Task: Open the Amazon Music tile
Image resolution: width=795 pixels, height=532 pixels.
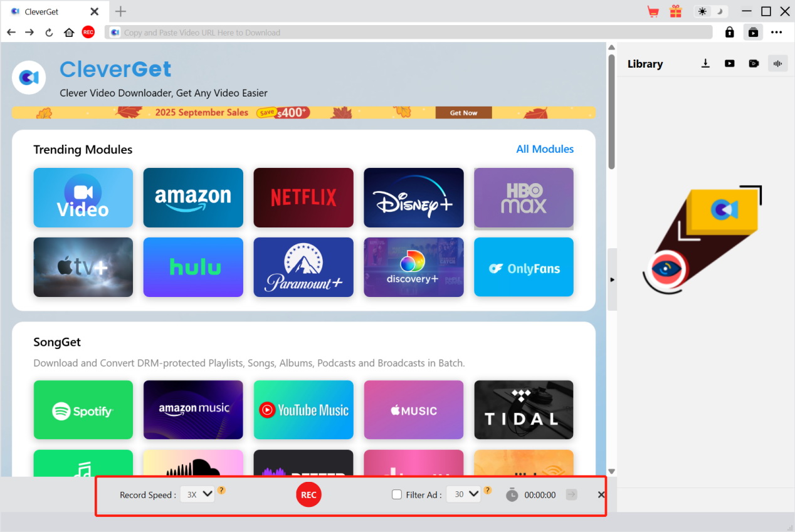Action: click(193, 410)
